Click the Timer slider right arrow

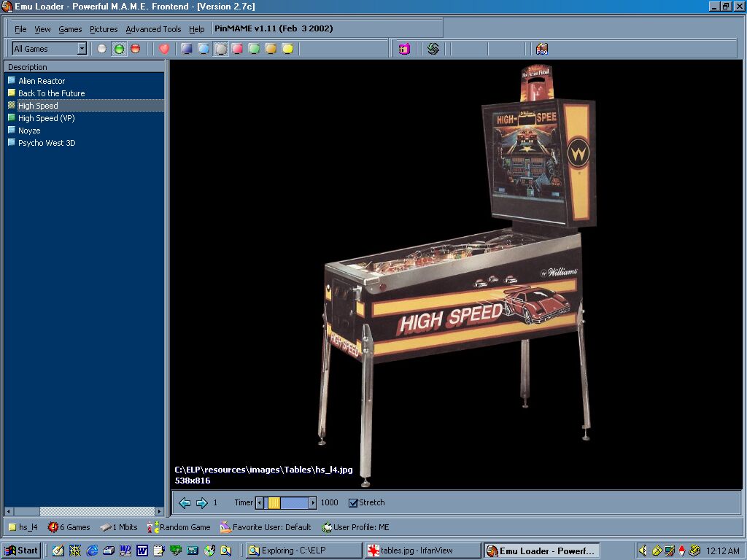pos(312,503)
